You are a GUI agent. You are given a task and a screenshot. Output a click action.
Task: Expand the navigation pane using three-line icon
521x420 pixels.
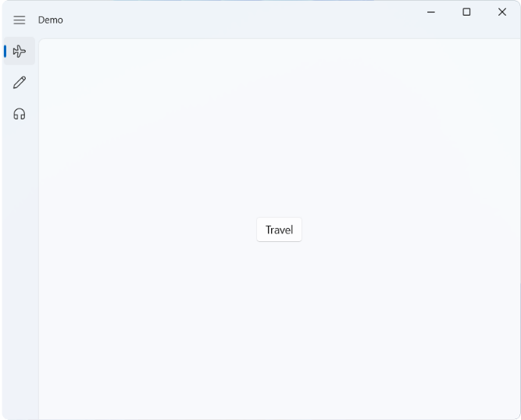click(x=20, y=20)
